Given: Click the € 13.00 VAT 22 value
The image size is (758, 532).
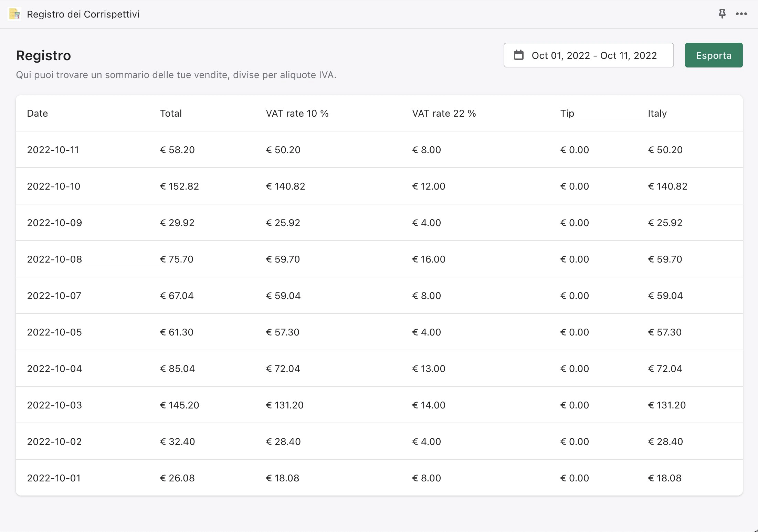Looking at the screenshot, I should pyautogui.click(x=429, y=369).
